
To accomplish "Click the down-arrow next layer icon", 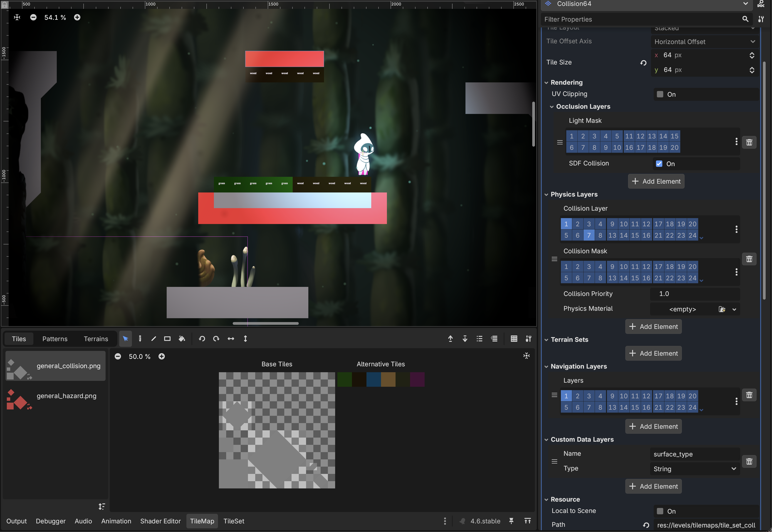I will pos(465,339).
